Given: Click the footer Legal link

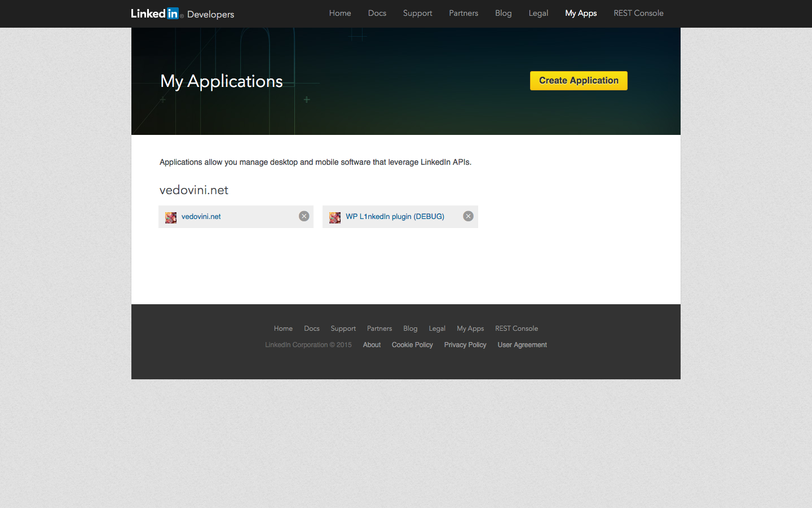Looking at the screenshot, I should click(437, 329).
